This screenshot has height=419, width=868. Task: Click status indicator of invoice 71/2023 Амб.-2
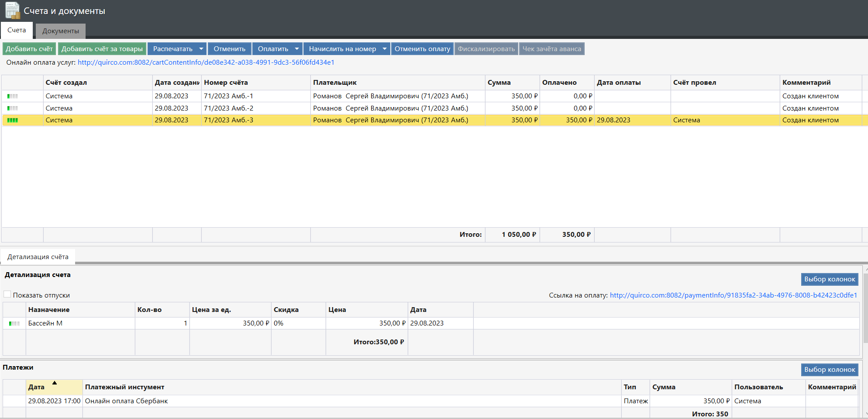point(13,108)
